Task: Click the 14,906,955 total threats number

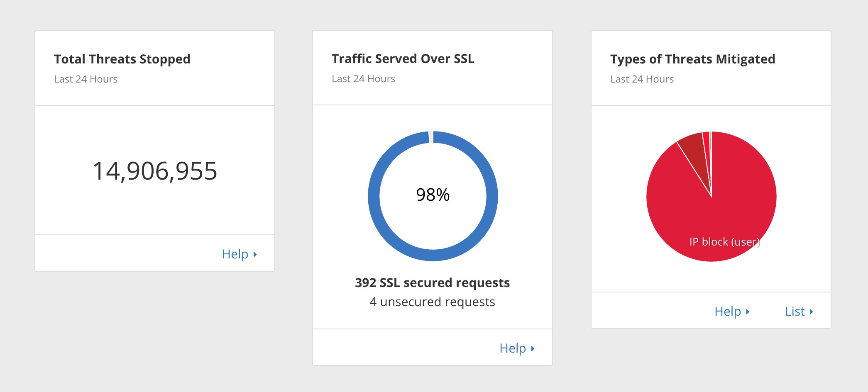Action: point(155,171)
